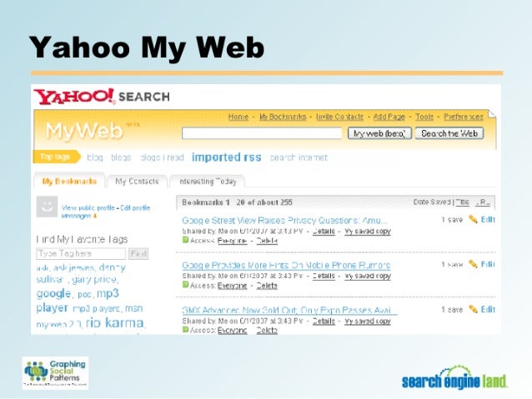
Task: Click green access icon under Google Provides More Hints
Action: (185, 284)
